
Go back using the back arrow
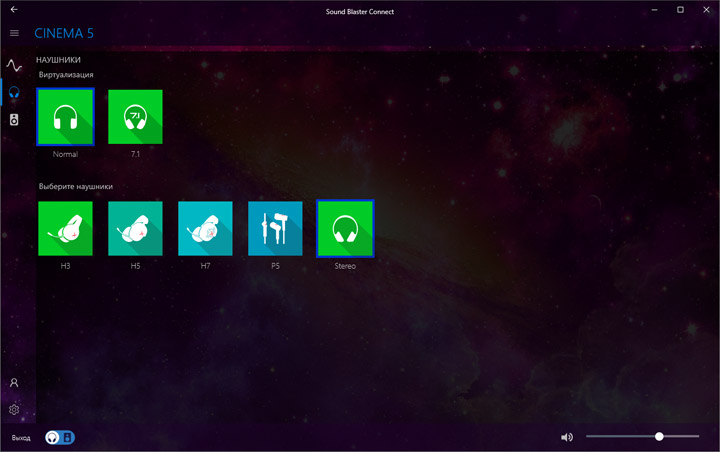(x=14, y=10)
